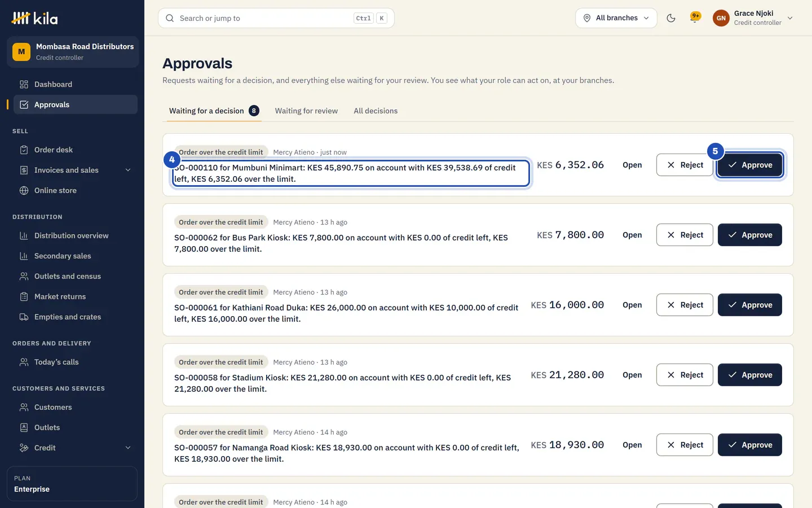Click the Online store globe icon
Screen dimensions: 812x508
pos(24,191)
